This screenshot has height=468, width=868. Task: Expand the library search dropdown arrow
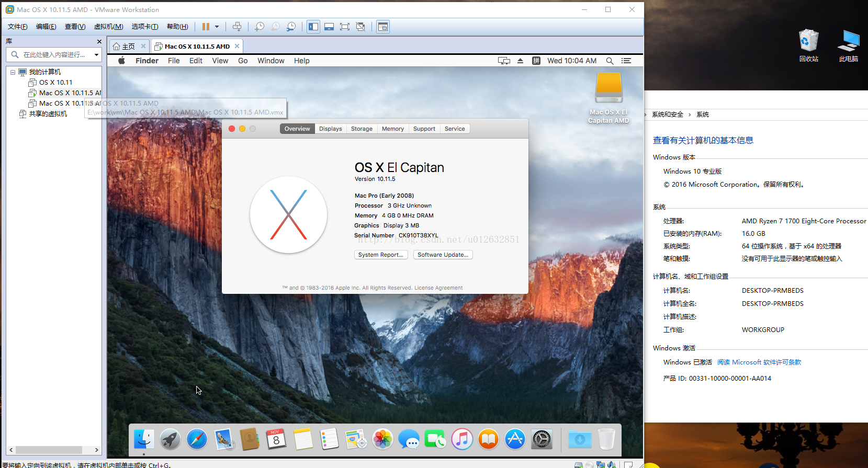pos(96,54)
